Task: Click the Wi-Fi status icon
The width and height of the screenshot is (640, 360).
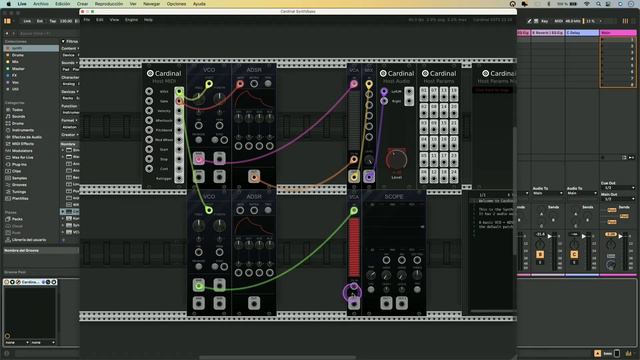Action: pos(587,4)
